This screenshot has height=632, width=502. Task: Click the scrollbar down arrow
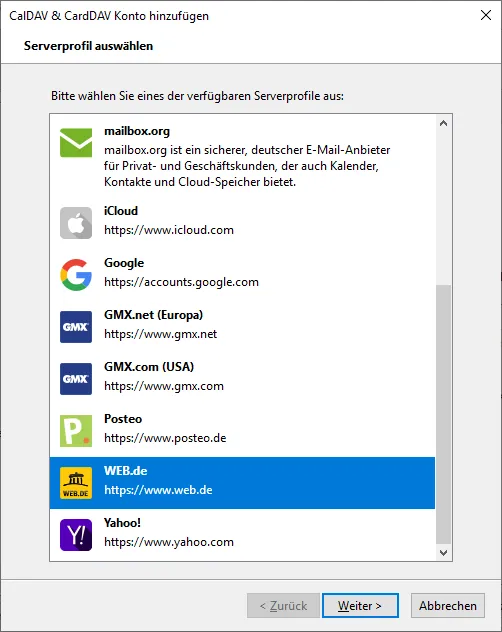tap(444, 553)
